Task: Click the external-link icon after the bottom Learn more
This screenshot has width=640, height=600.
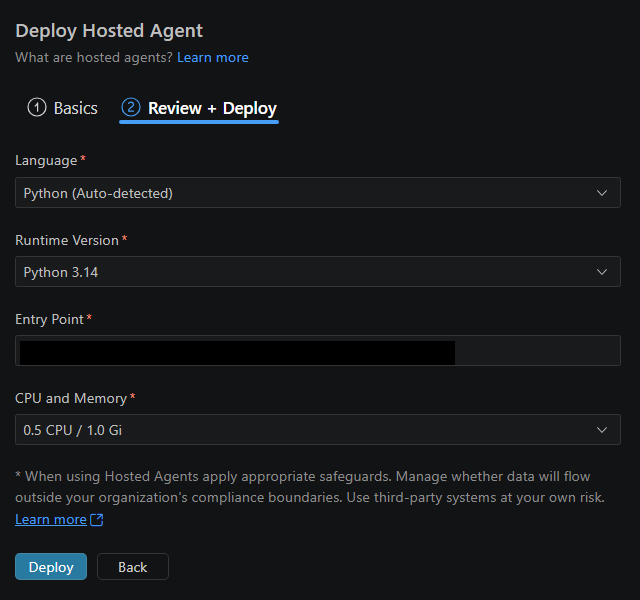Action: click(x=97, y=520)
